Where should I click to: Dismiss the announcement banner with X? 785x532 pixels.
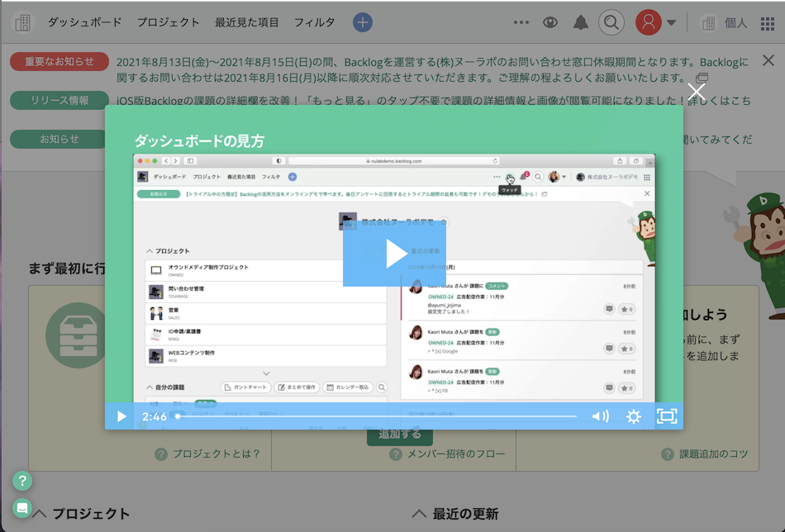pyautogui.click(x=768, y=60)
